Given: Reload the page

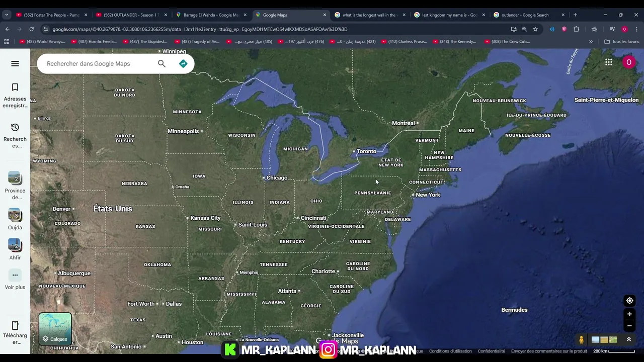Looking at the screenshot, I should pos(31,29).
